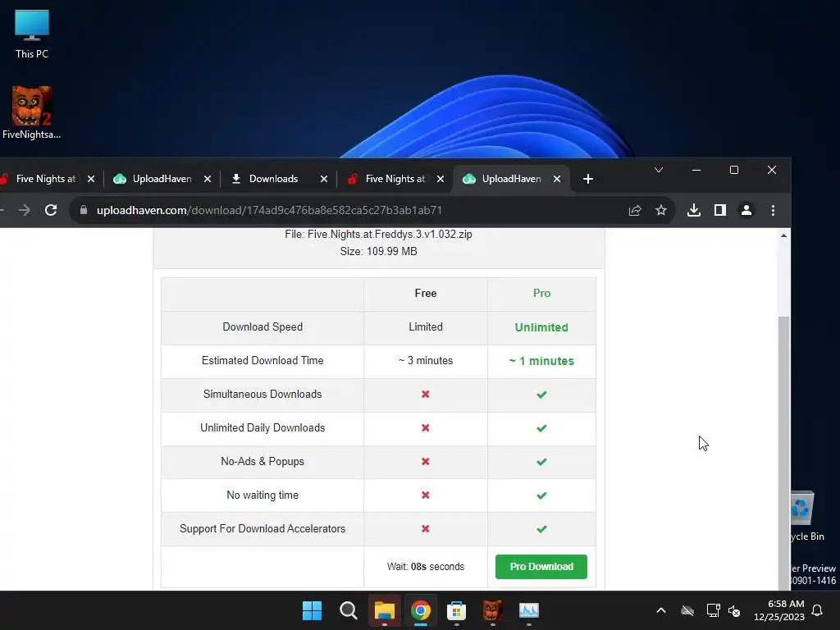Click red X for Download Accelerators support
This screenshot has height=630, width=840.
click(x=426, y=529)
